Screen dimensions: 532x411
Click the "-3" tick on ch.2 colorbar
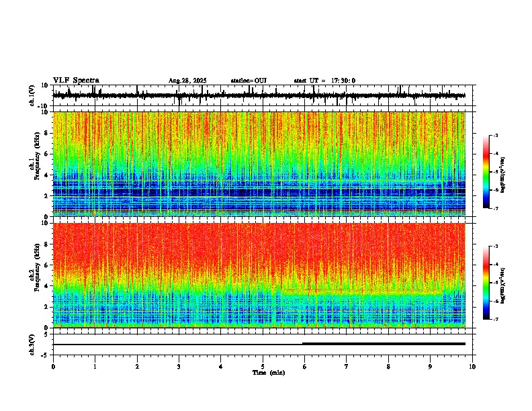[x=495, y=246]
